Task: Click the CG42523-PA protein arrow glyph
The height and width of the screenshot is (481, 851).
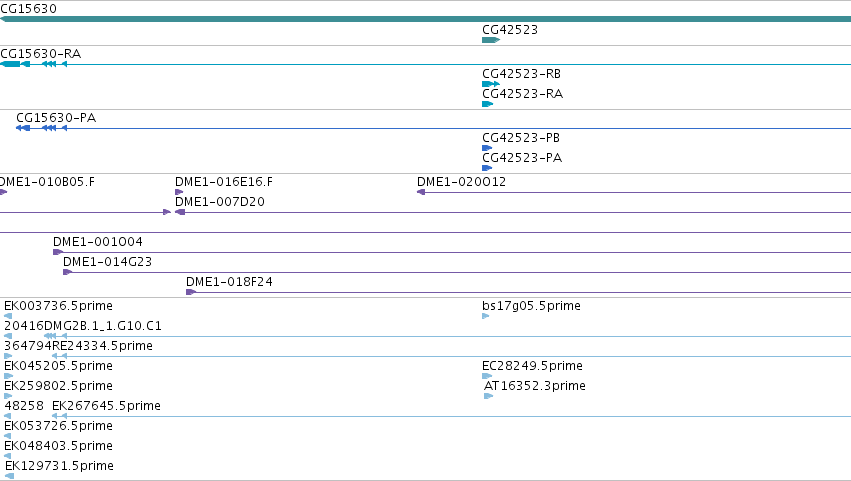Action: [x=487, y=168]
